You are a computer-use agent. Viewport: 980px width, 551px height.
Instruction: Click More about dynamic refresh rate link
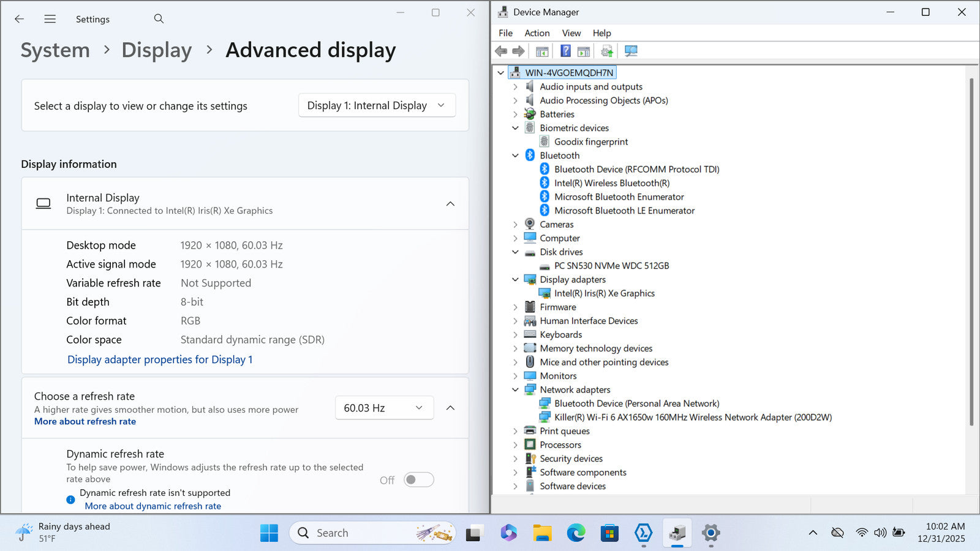click(x=153, y=506)
